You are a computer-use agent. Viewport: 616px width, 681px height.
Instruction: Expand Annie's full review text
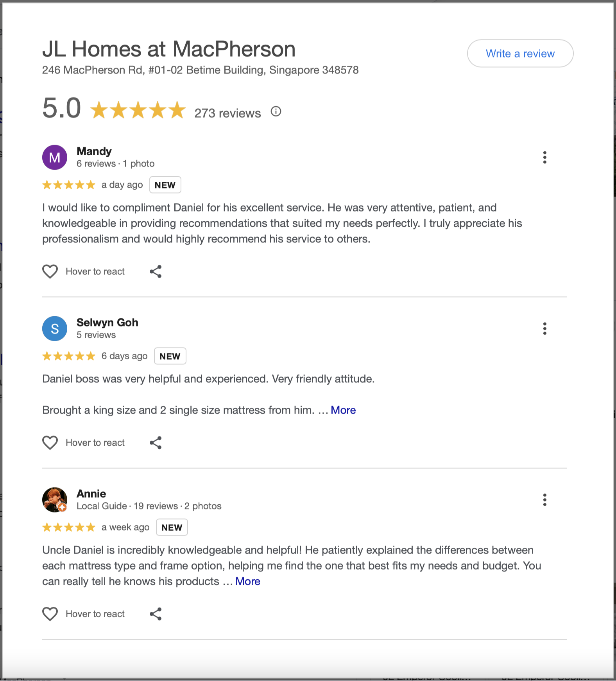(x=248, y=581)
